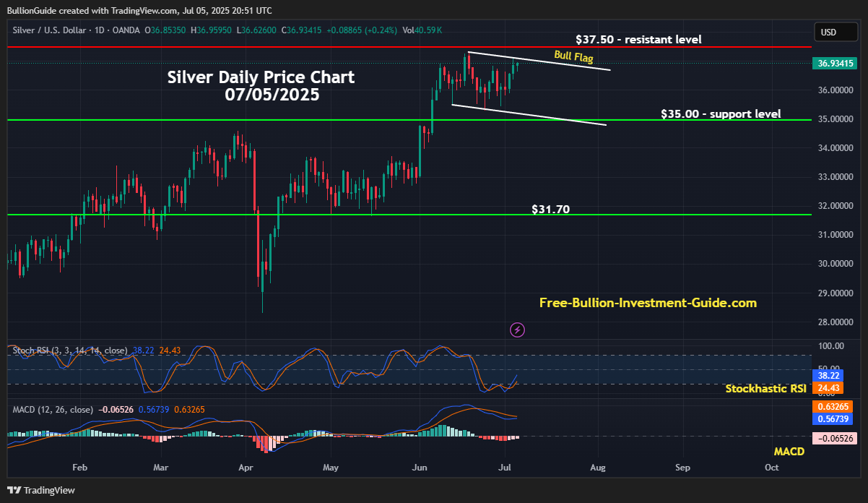Screen dimensions: 868x503
Task: Click the Apr label on time axis
Action: pyautogui.click(x=246, y=468)
